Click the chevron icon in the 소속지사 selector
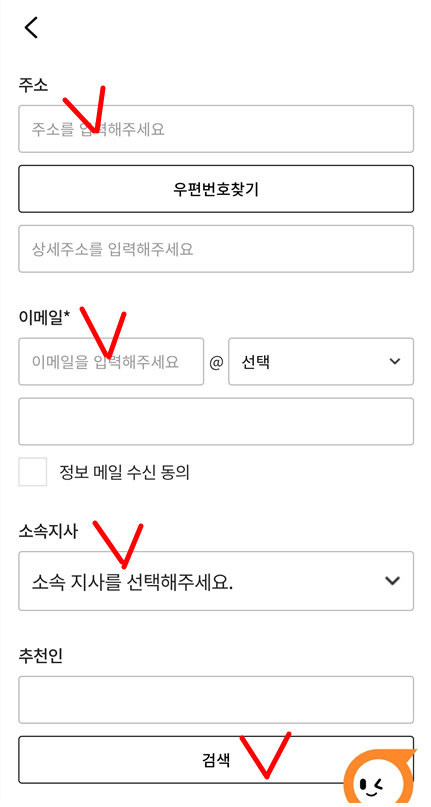 (392, 581)
